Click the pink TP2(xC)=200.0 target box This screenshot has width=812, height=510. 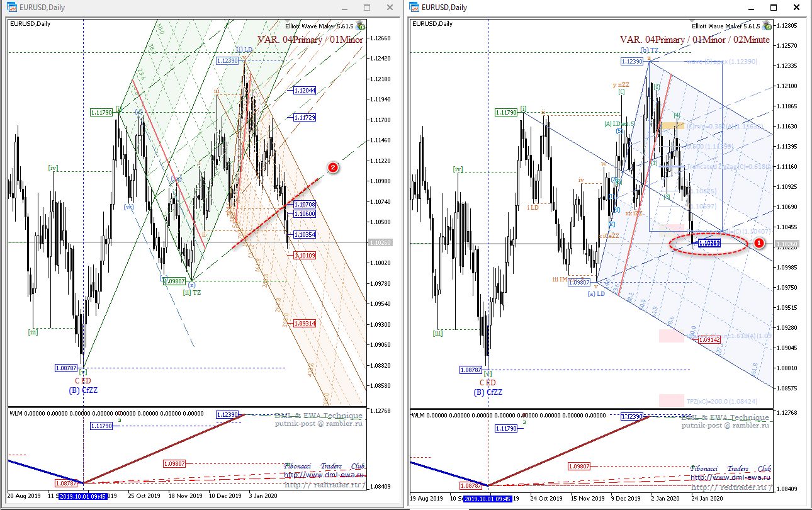pyautogui.click(x=672, y=400)
